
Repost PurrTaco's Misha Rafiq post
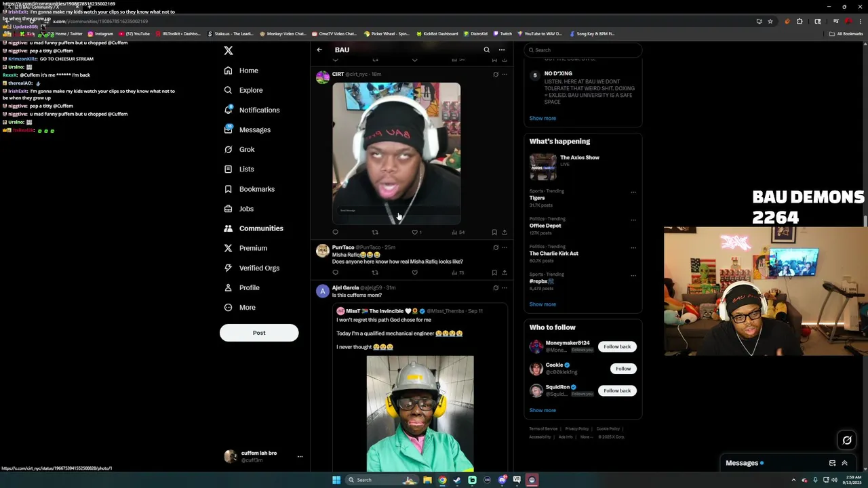coord(375,272)
